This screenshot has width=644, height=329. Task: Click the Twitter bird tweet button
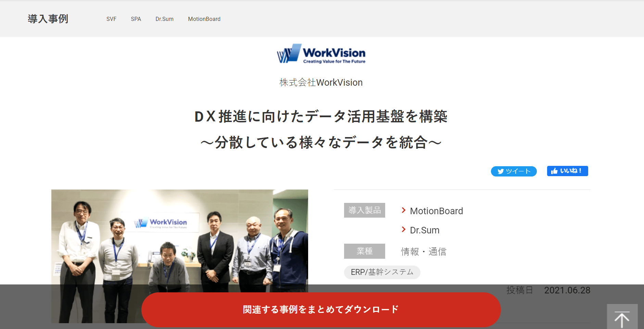tap(514, 171)
